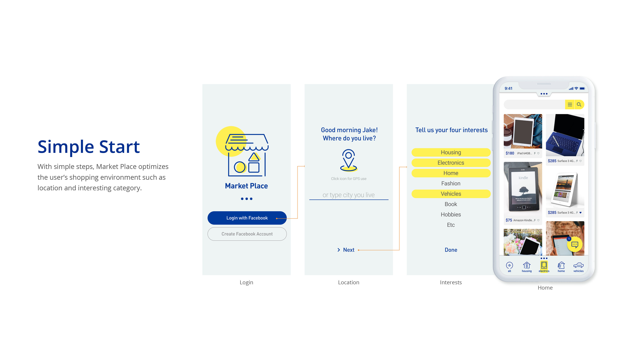644x362 pixels.
Task: Expand interests list to show Etc
Action: [x=450, y=225]
